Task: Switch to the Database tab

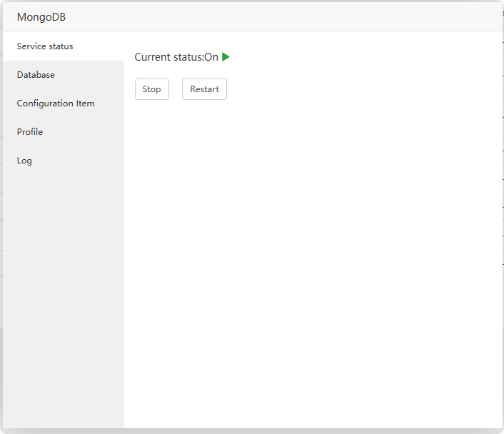Action: click(x=36, y=75)
